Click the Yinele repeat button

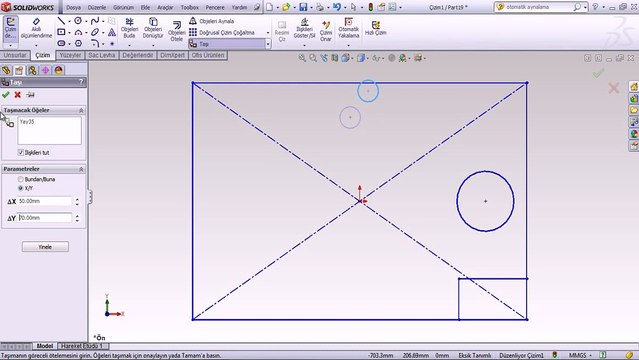point(45,247)
